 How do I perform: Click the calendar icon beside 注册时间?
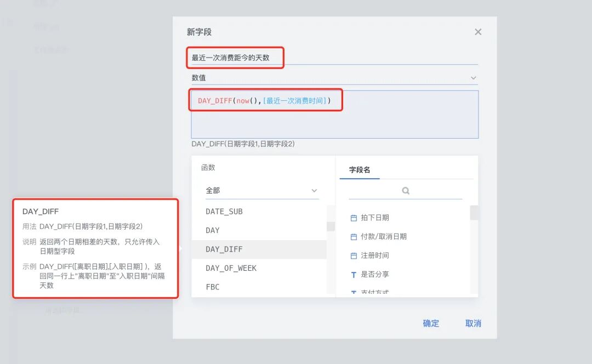[x=354, y=255]
